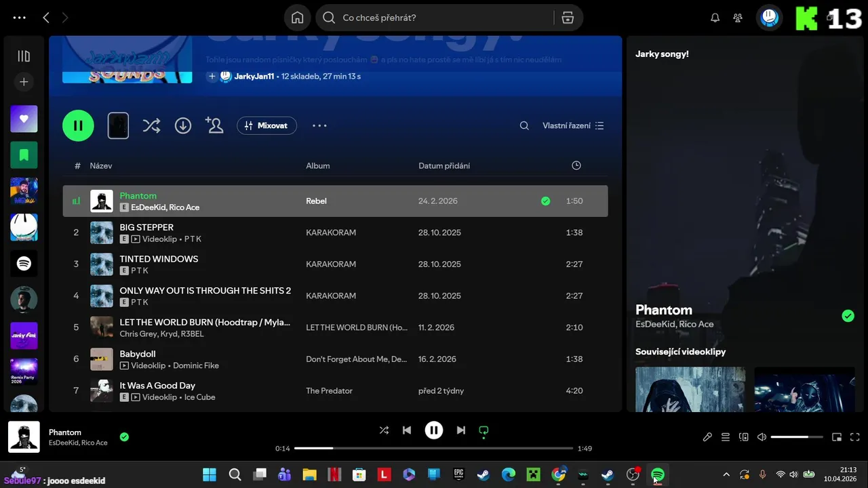
Task: Open Netflix from taskbar
Action: [334, 474]
